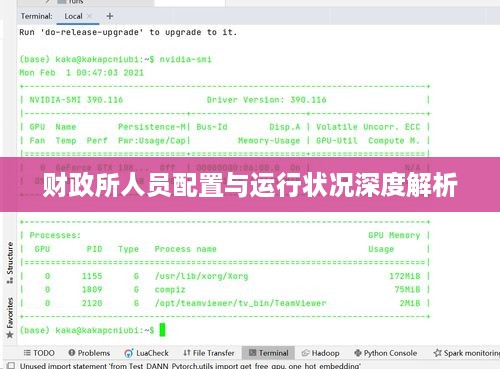The width and height of the screenshot is (500, 369).
Task: Open the Spark monitoring tool window
Action: [466, 353]
